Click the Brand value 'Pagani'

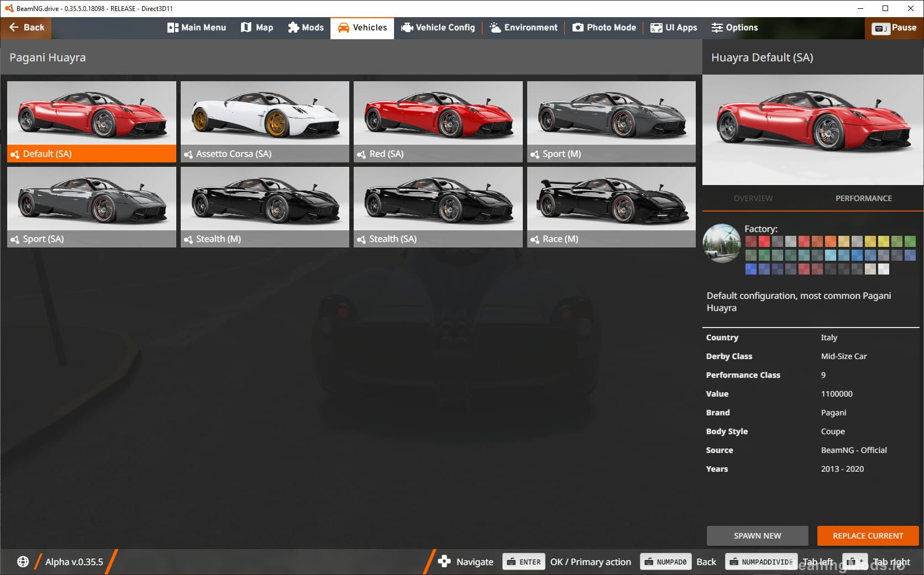tap(833, 413)
